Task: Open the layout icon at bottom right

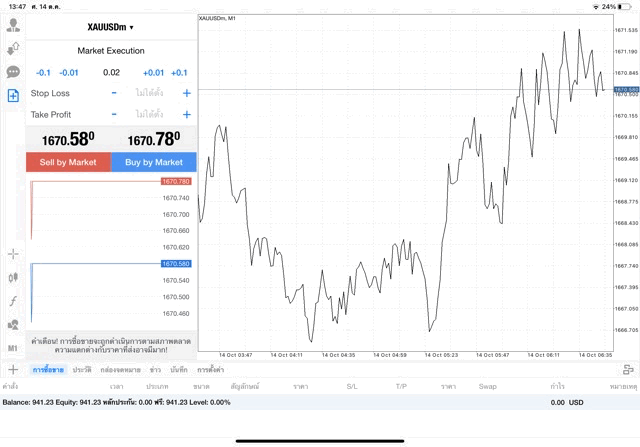Action: pos(627,369)
